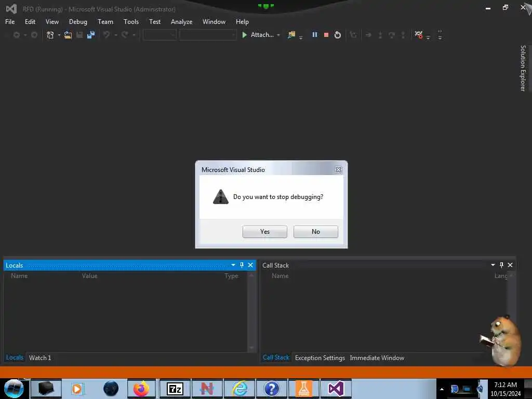Open the Call Stack panel options dropdown
The width and height of the screenshot is (532, 399).
coord(493,265)
